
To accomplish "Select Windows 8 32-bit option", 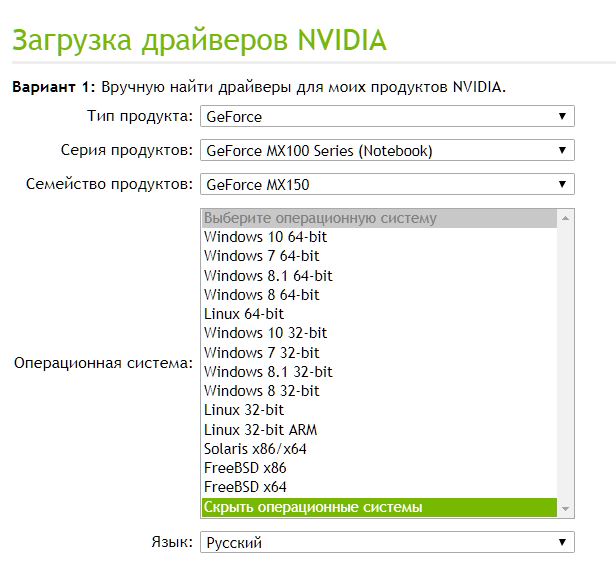I will 379,391.
